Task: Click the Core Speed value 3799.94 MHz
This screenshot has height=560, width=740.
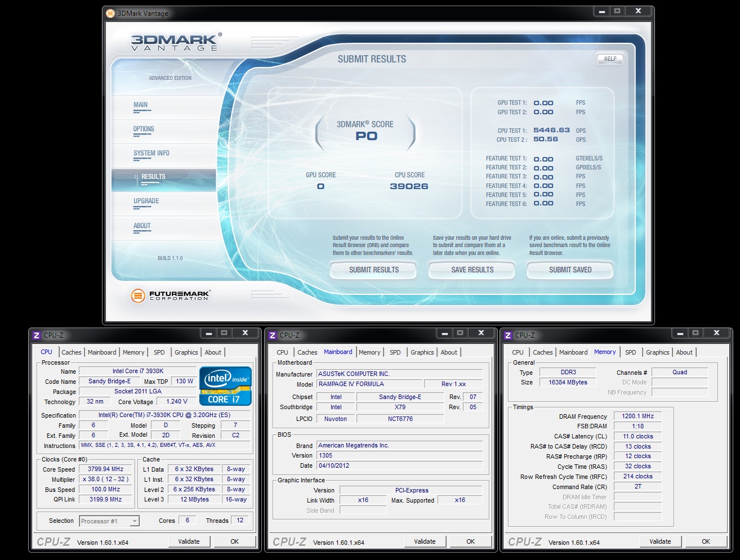Action: (106, 469)
